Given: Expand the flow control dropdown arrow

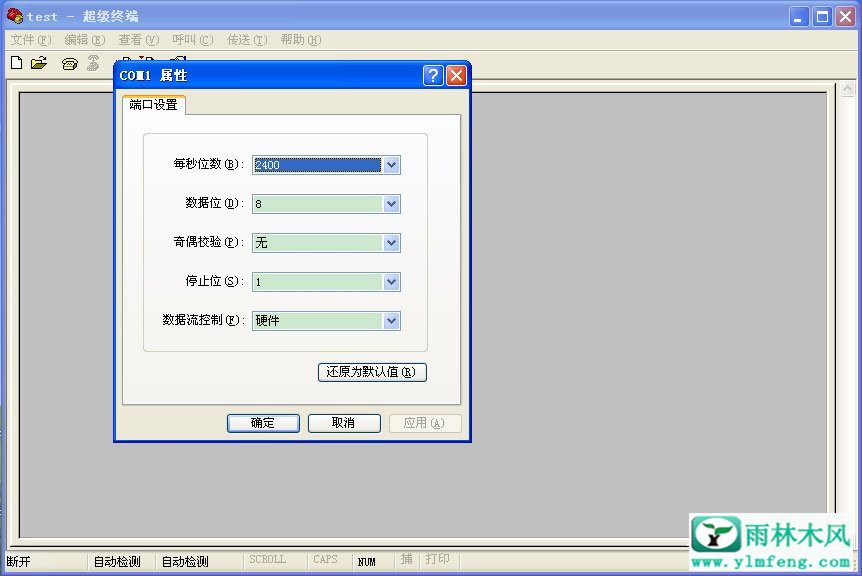Looking at the screenshot, I should pyautogui.click(x=391, y=321).
